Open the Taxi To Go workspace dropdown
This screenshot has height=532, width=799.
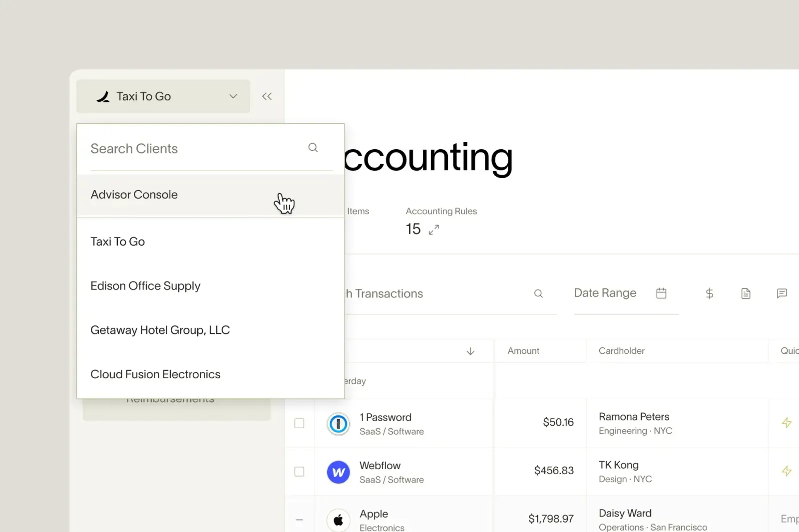(x=233, y=96)
